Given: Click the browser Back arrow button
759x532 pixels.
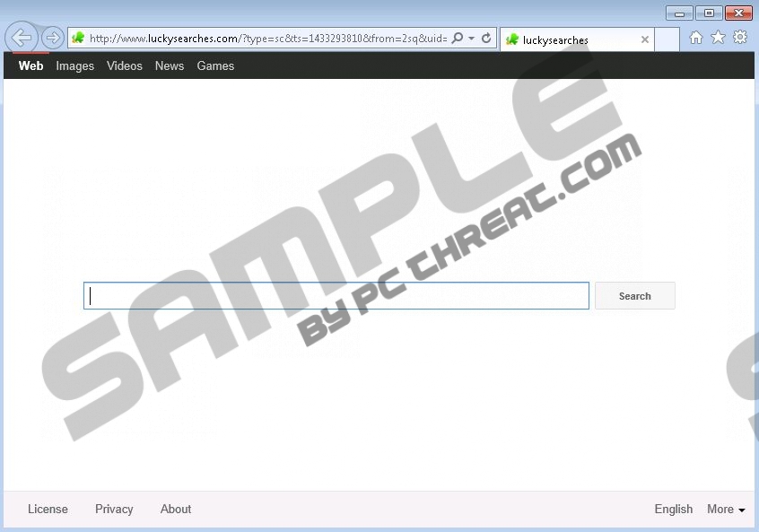Looking at the screenshot, I should point(22,38).
